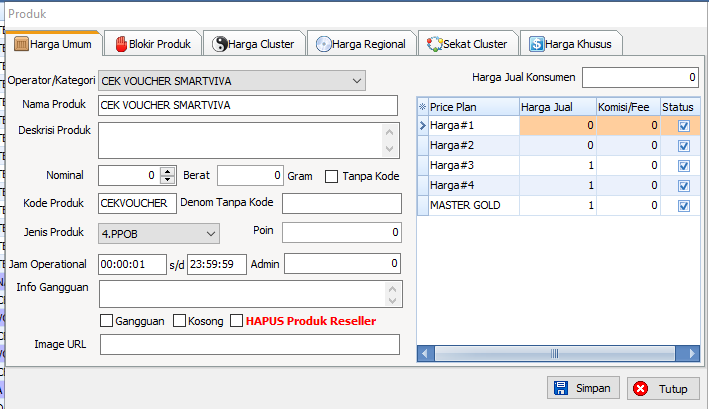Select the Sekat Cluster tab
Image resolution: width=709 pixels, height=409 pixels.
coord(468,44)
